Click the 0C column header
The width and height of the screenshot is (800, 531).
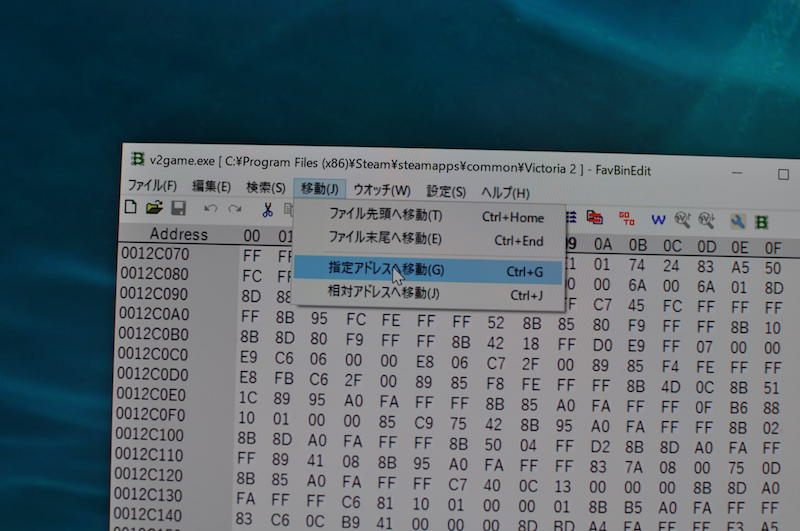point(672,246)
